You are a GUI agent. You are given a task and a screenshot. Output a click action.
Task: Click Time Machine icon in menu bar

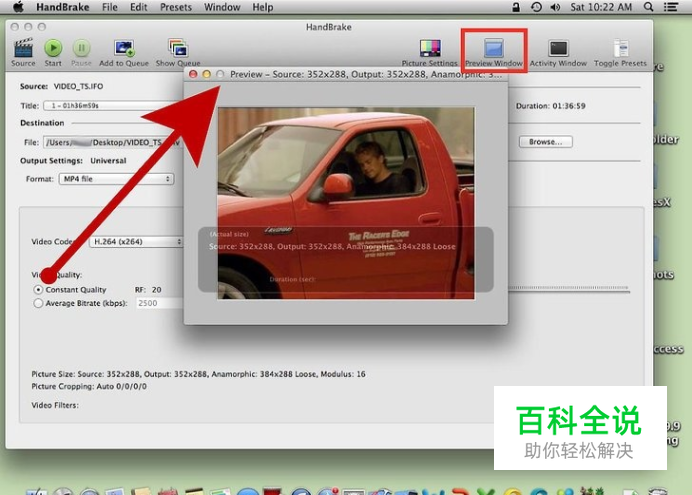pyautogui.click(x=536, y=7)
